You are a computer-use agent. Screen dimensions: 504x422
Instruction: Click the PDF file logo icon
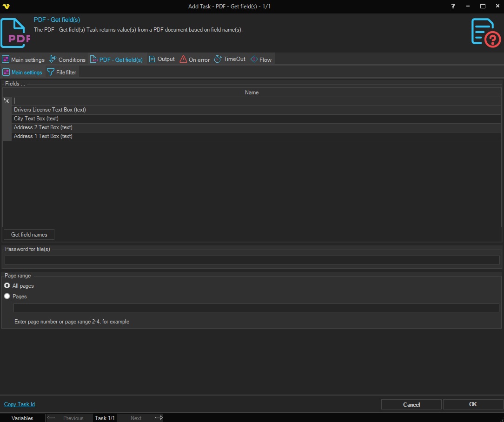point(15,33)
